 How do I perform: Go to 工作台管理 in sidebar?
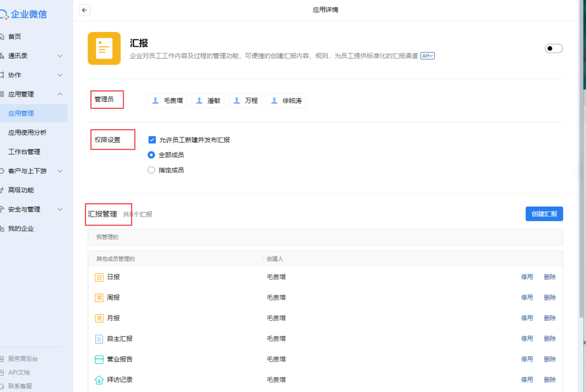(24, 152)
